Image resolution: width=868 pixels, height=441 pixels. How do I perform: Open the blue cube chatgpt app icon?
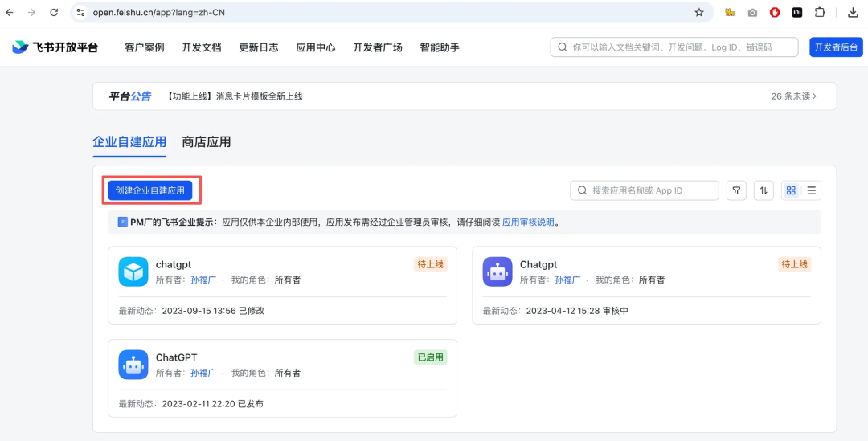pos(133,272)
